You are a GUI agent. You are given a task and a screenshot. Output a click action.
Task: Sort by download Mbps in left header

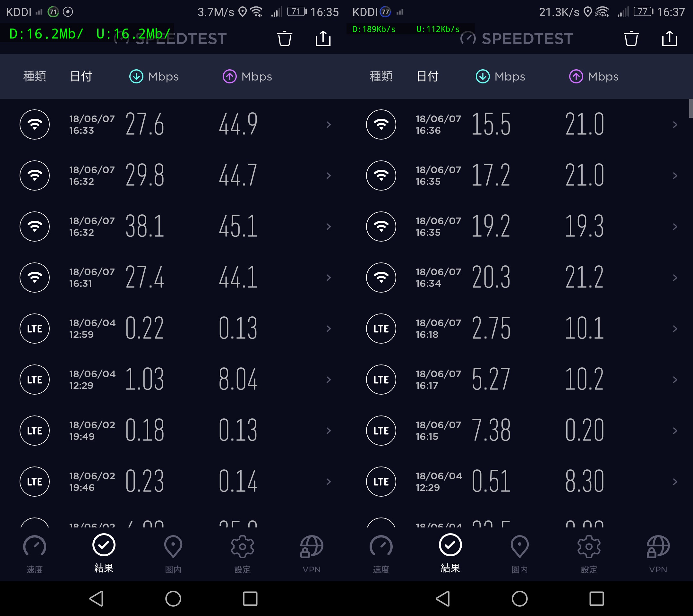click(154, 76)
